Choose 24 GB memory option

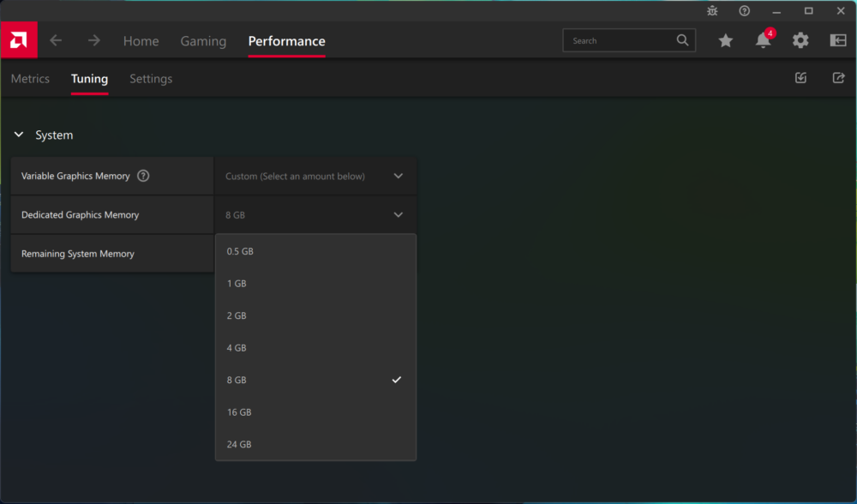click(315, 444)
